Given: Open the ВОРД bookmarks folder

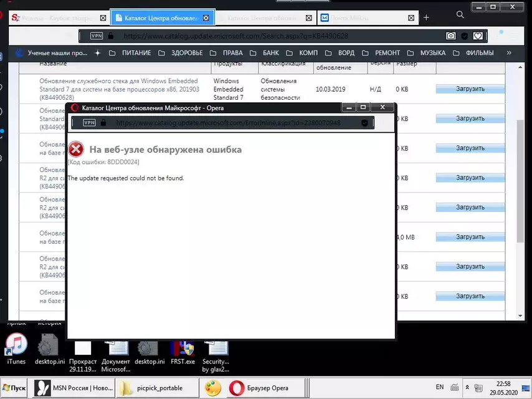Looking at the screenshot, I should coord(340,53).
